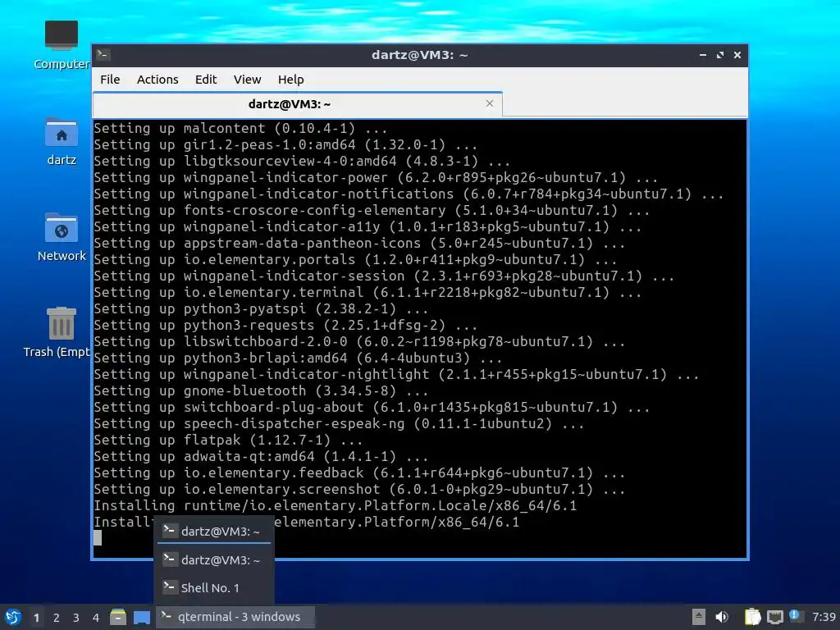The image size is (840, 630).
Task: Open the clipboard manager tray icon
Action: point(752,617)
